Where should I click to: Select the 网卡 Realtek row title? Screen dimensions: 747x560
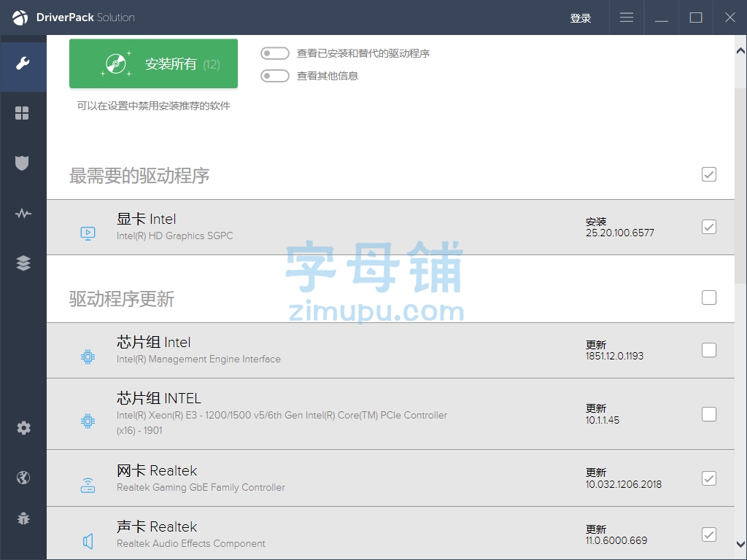(x=157, y=471)
